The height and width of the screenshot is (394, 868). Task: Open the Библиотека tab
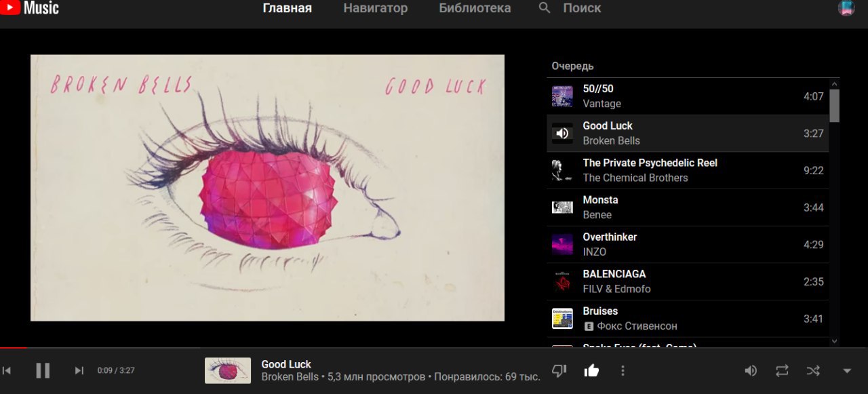(475, 8)
